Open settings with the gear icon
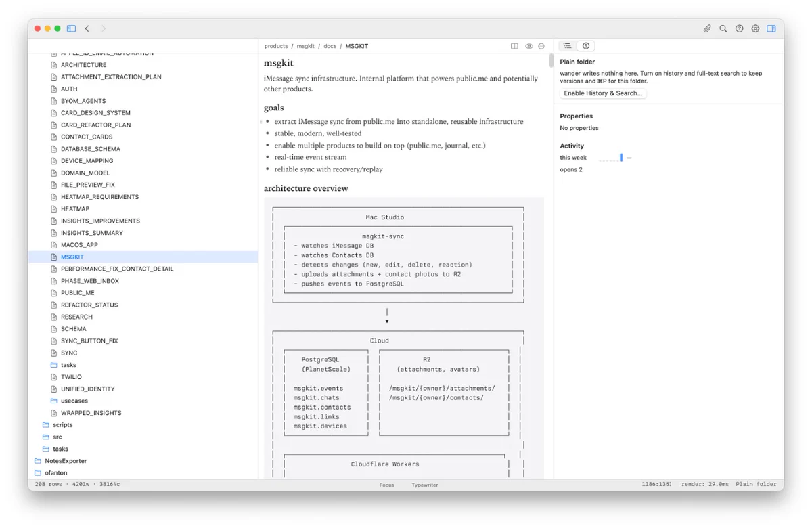Viewport: 812px width, 528px height. coord(755,28)
